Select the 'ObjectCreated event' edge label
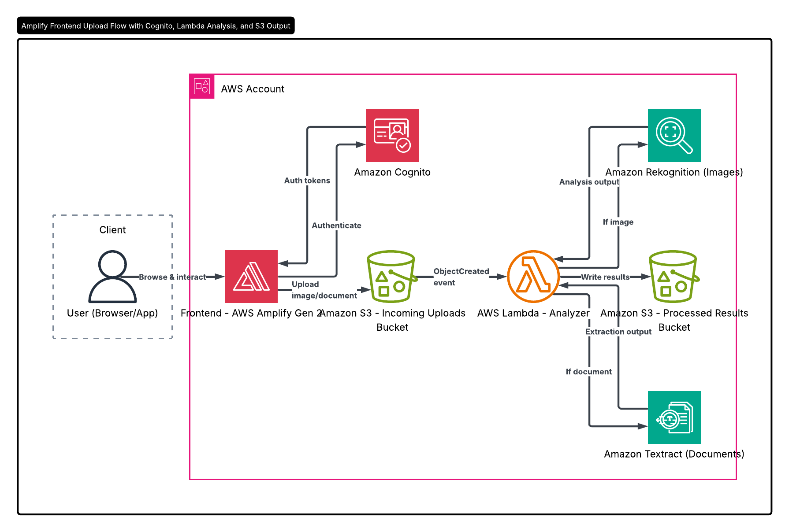 pyautogui.click(x=461, y=277)
